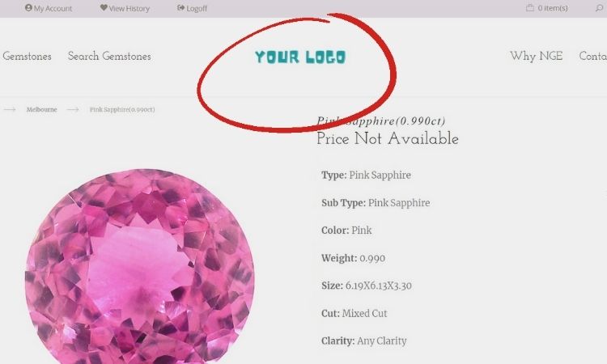Click the YOUR LOGO site logo
The width and height of the screenshot is (607, 364).
(300, 57)
